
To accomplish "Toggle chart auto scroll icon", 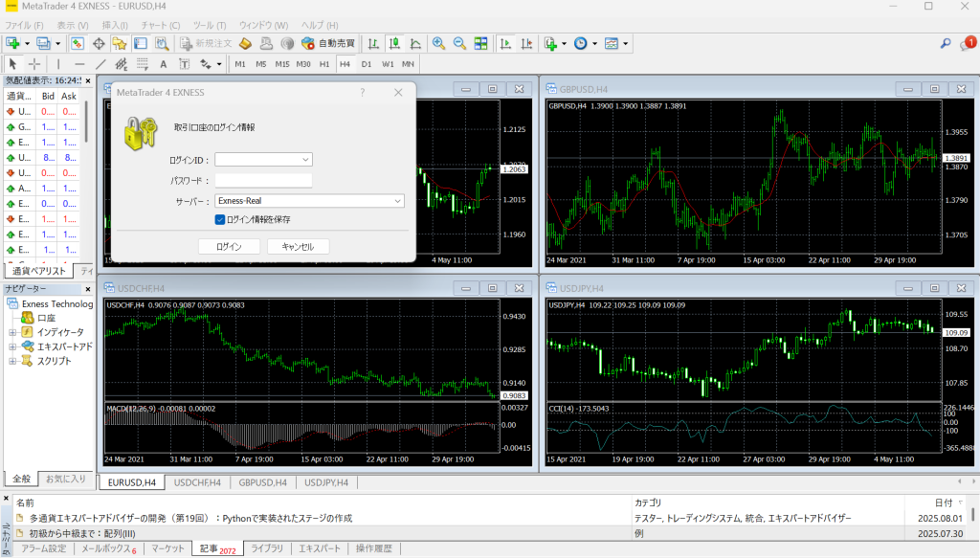I will click(505, 43).
